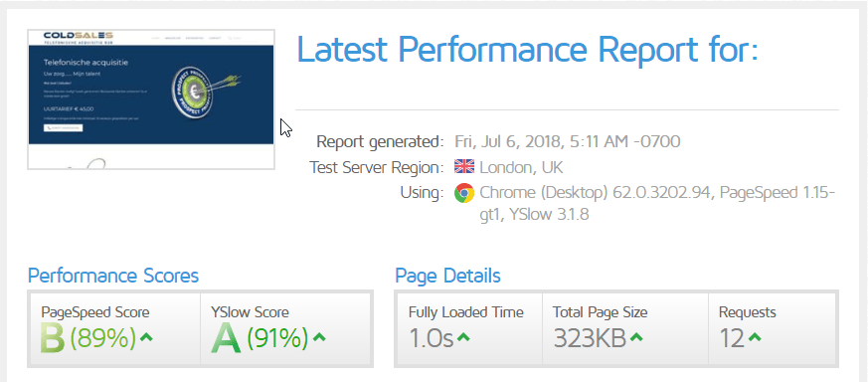Screen dimensions: 868x382
Task: Click the Fully Loaded Time 1.0s box
Action: pos(470,329)
